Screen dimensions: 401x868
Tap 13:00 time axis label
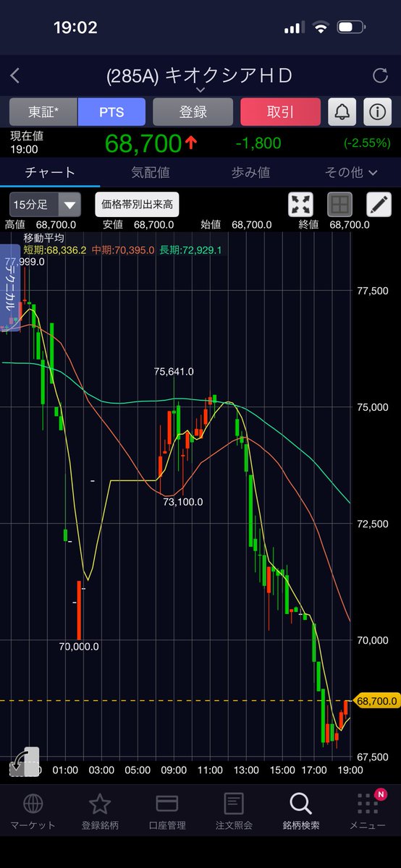(x=245, y=770)
